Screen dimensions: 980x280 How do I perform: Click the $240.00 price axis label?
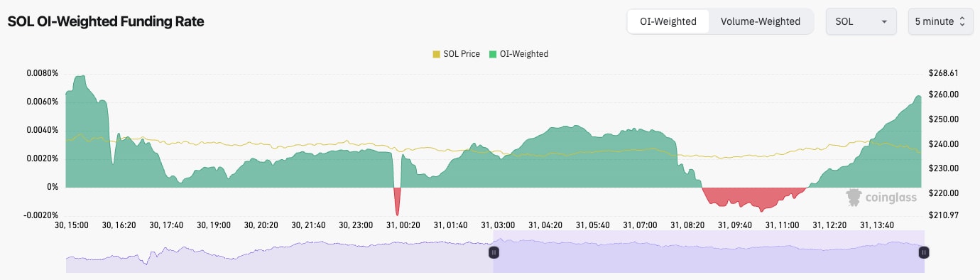coord(943,144)
